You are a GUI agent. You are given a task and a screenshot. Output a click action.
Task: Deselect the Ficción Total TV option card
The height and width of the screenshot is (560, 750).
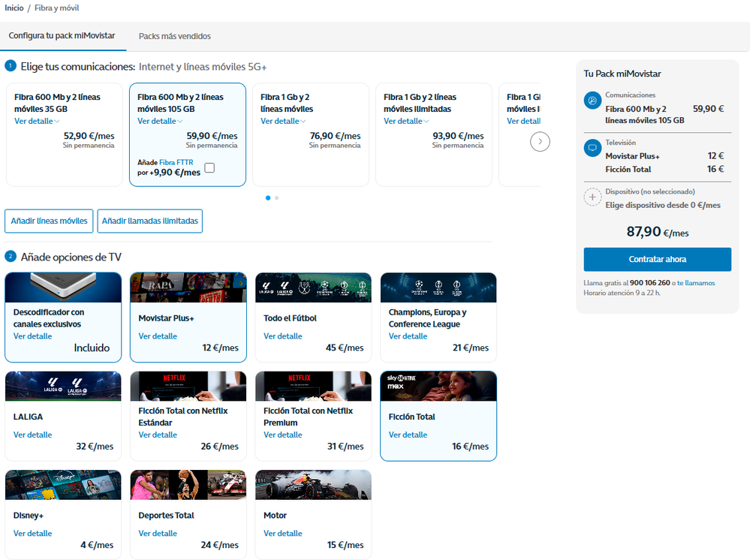[x=438, y=416]
